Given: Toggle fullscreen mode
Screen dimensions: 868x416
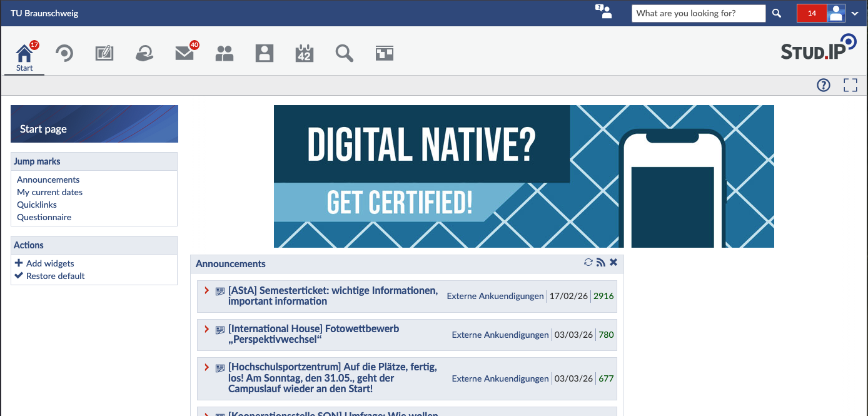Looking at the screenshot, I should click(850, 86).
